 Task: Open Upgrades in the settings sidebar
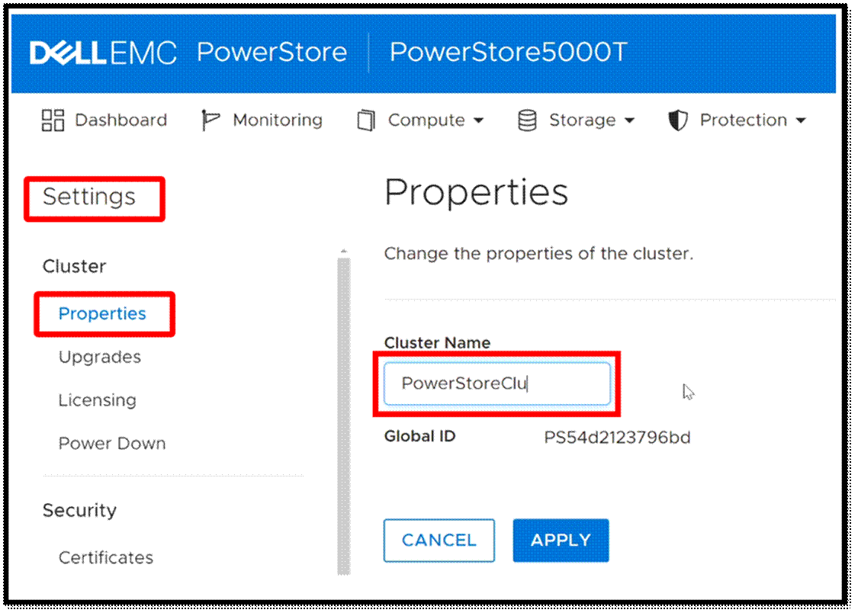(100, 357)
